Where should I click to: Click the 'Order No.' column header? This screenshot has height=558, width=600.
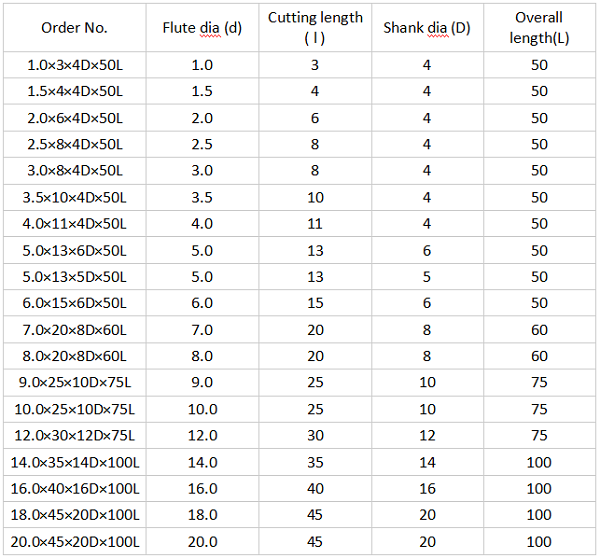pyautogui.click(x=75, y=28)
